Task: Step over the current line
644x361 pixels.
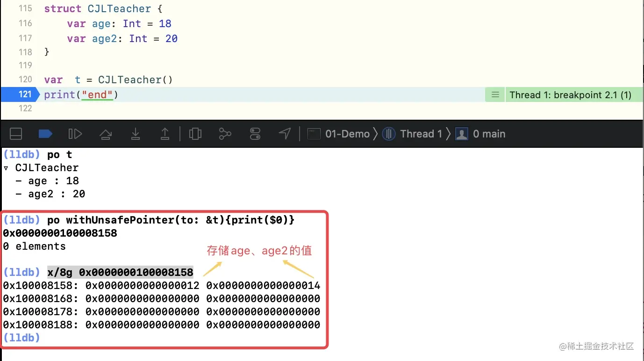Action: point(106,135)
